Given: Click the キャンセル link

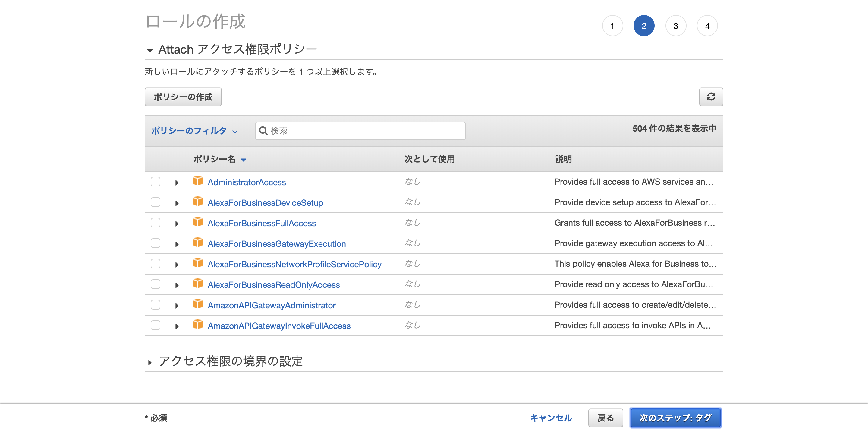Looking at the screenshot, I should pos(551,418).
